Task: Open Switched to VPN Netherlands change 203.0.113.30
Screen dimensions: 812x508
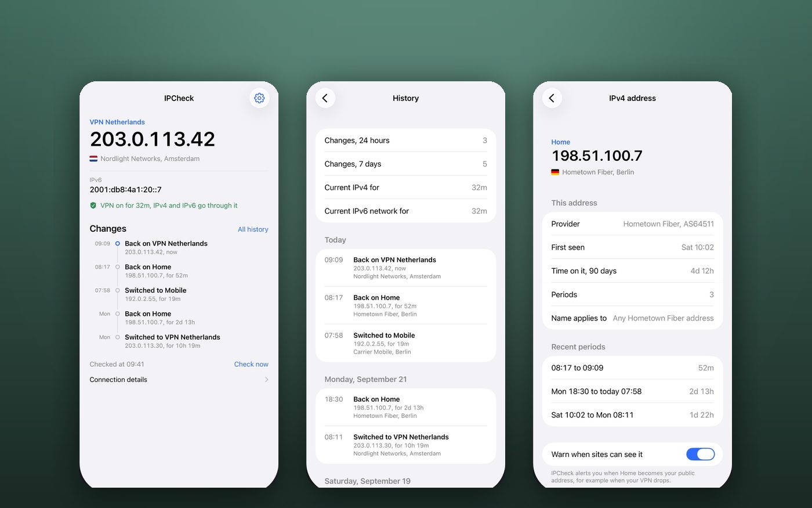Action: click(179, 341)
